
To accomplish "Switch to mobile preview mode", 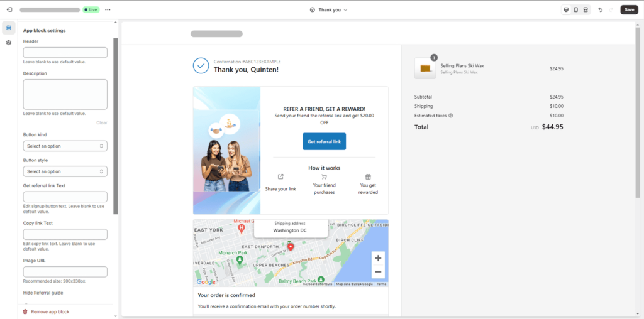I will pos(575,9).
